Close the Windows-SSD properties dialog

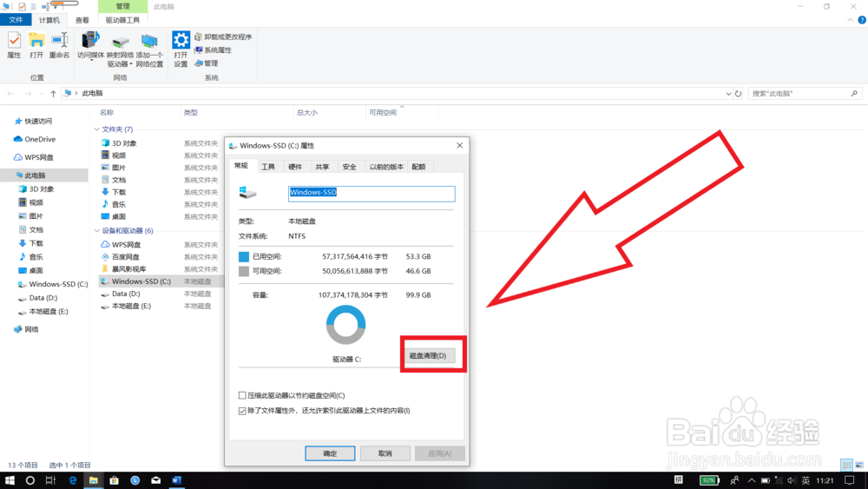(459, 145)
